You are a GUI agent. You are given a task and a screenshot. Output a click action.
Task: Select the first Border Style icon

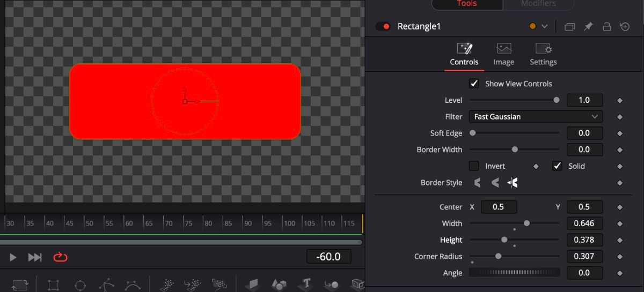click(x=477, y=183)
